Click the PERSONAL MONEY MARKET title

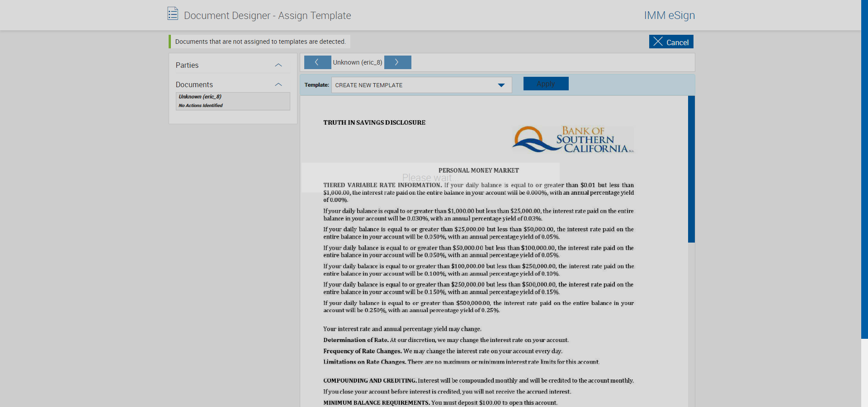pos(479,170)
